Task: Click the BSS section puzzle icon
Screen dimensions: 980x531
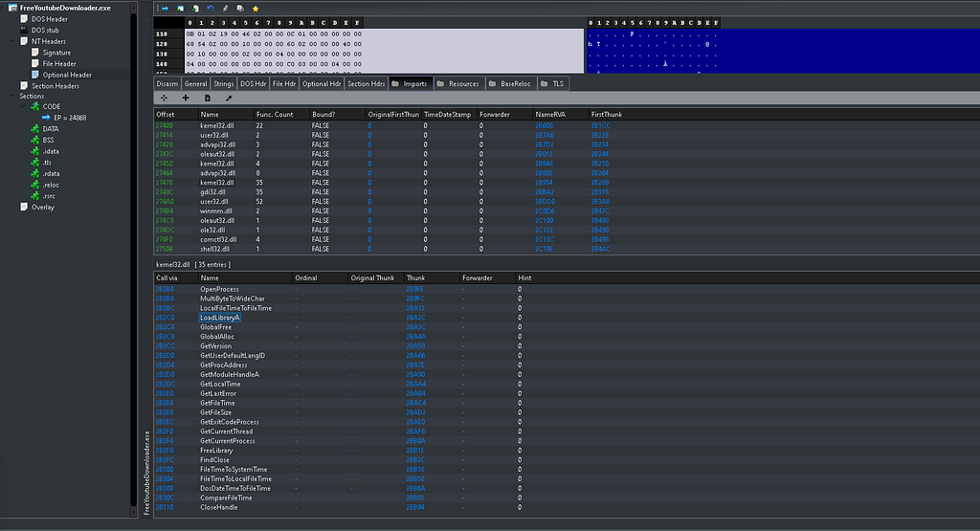Action: click(35, 141)
